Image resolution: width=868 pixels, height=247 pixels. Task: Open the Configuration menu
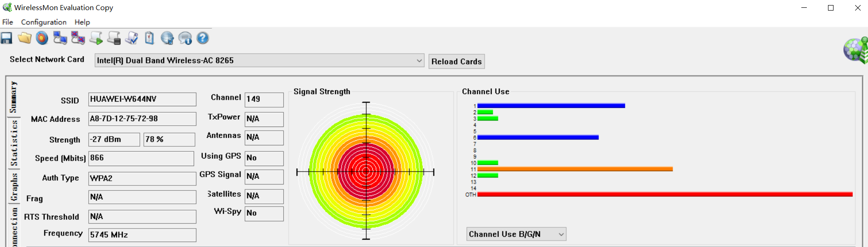(44, 22)
